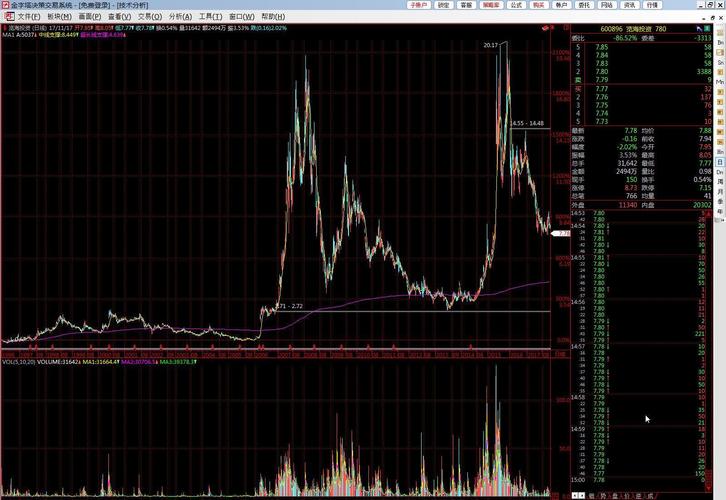Click the current price marker 7.78 on axis
This screenshot has width=726, height=500.
click(x=561, y=233)
